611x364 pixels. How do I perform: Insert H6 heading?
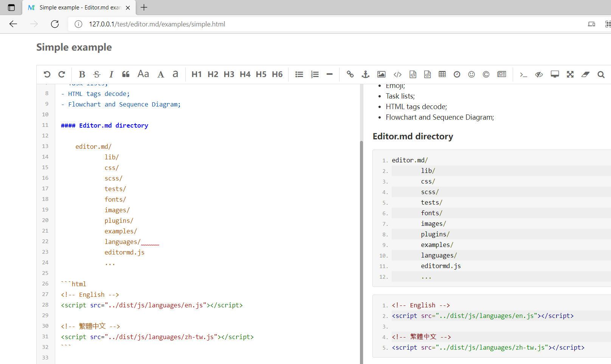[277, 74]
